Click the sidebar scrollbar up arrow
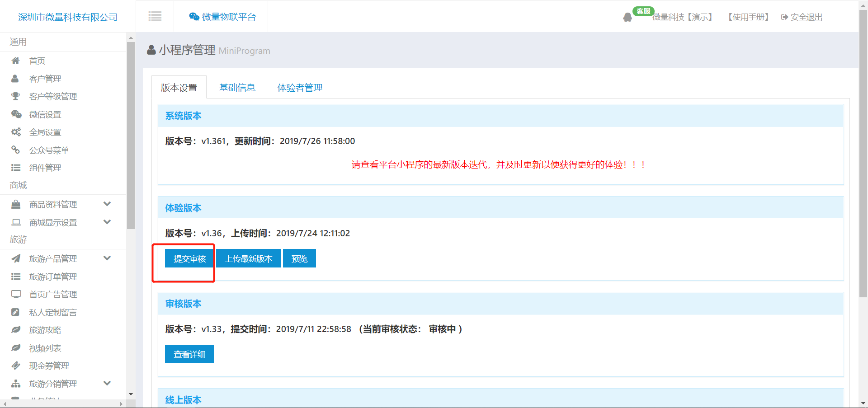 [131, 38]
